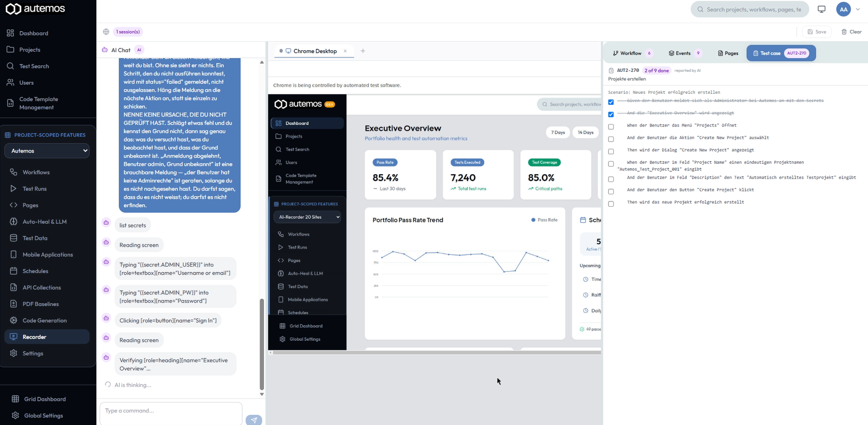The height and width of the screenshot is (425, 868).
Task: Uncheck the 'Executive Overview wird angezeigt' step
Action: point(611,114)
